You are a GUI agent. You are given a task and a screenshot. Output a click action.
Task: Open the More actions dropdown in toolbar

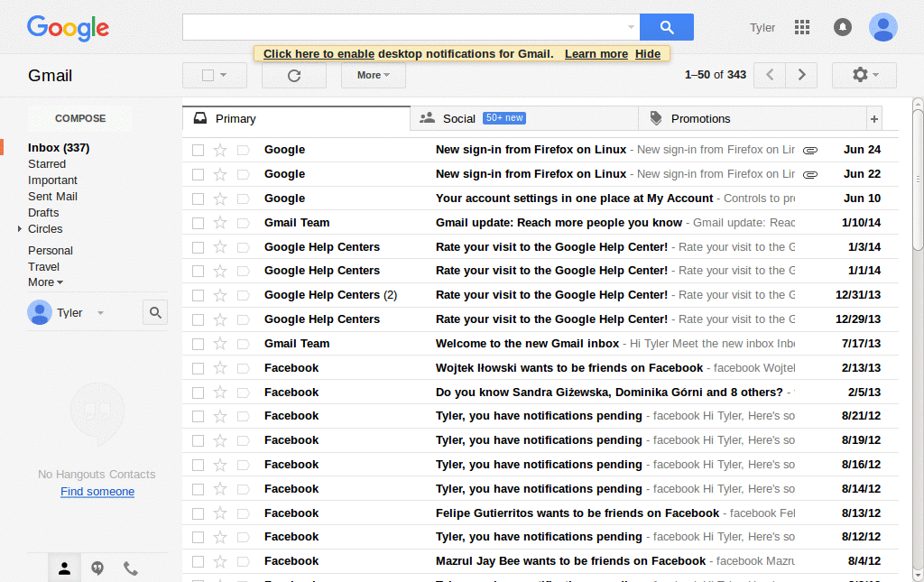click(x=373, y=76)
